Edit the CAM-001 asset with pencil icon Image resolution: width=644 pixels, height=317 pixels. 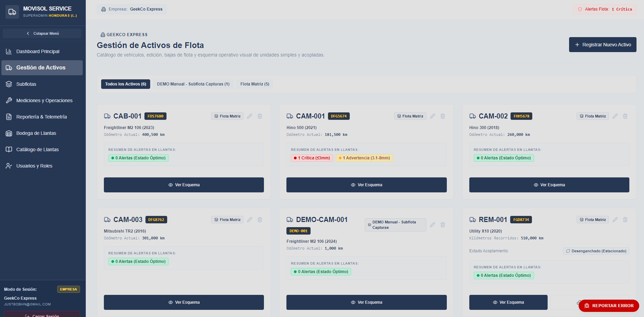(x=433, y=116)
